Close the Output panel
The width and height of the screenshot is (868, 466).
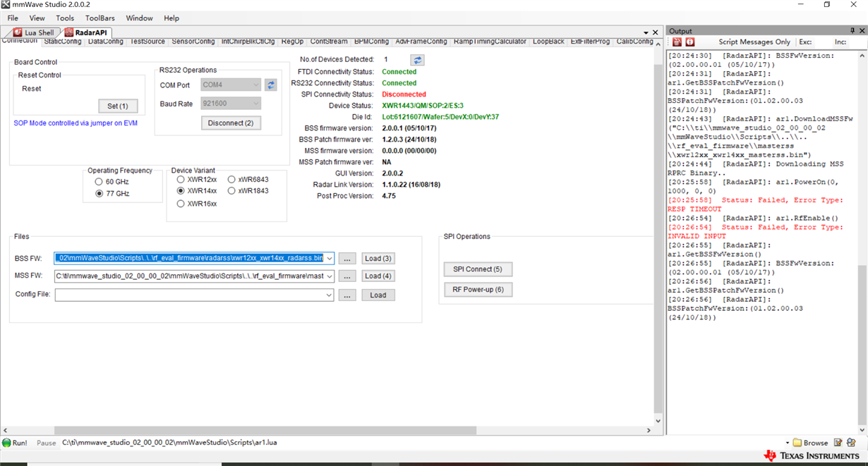click(x=862, y=31)
